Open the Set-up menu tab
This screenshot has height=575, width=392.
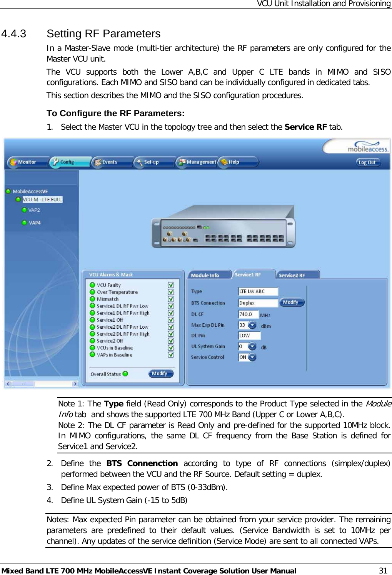click(x=154, y=162)
